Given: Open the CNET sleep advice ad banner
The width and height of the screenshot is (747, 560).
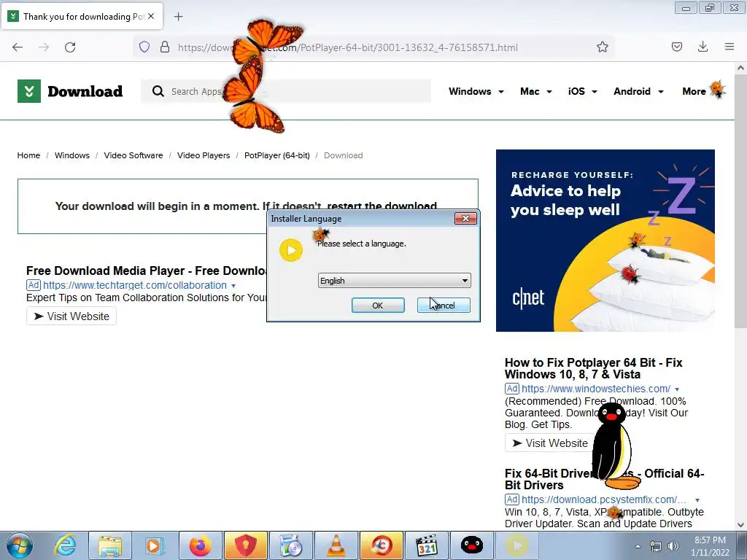Looking at the screenshot, I should click(x=605, y=241).
